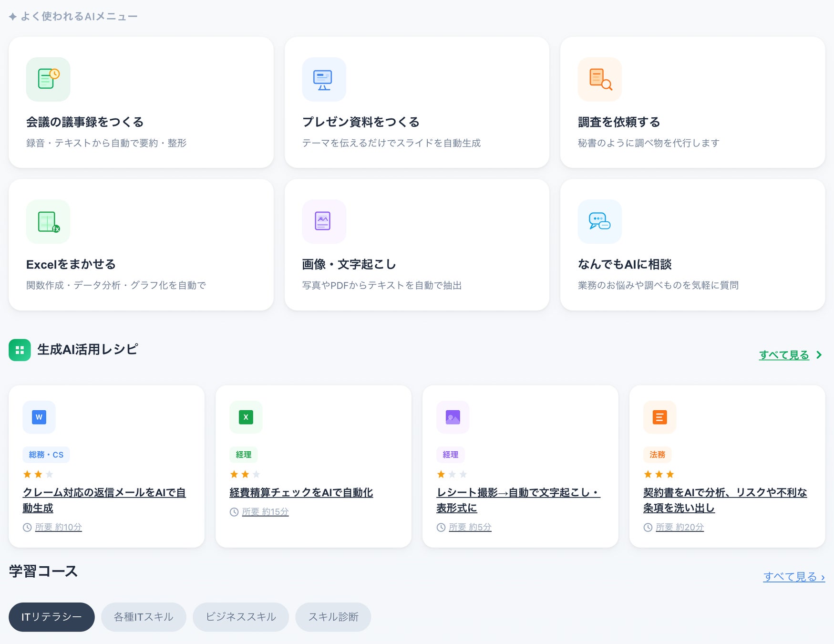Click the green 経理 tag on expense recipe
Screen dimensions: 834x644
[244, 455]
